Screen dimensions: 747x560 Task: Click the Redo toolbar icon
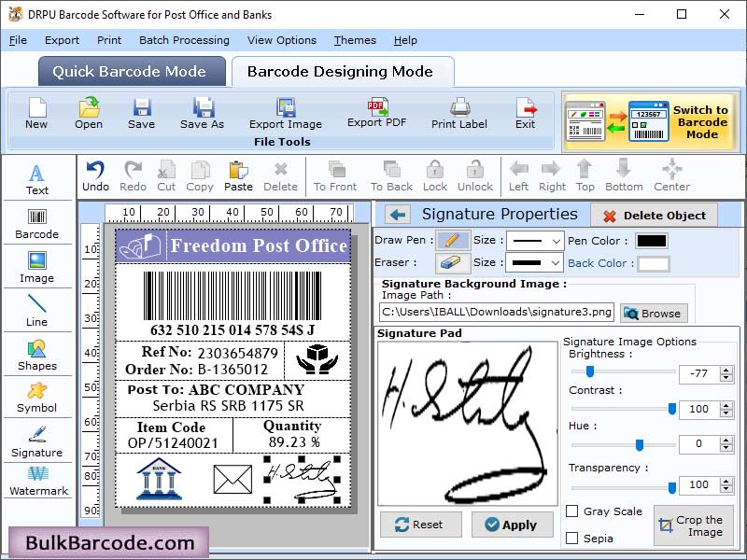tap(133, 176)
